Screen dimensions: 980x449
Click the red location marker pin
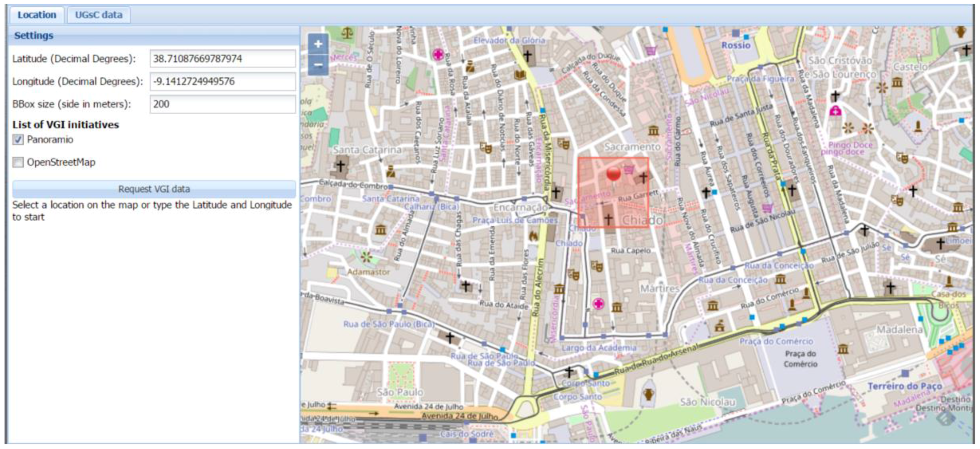613,173
